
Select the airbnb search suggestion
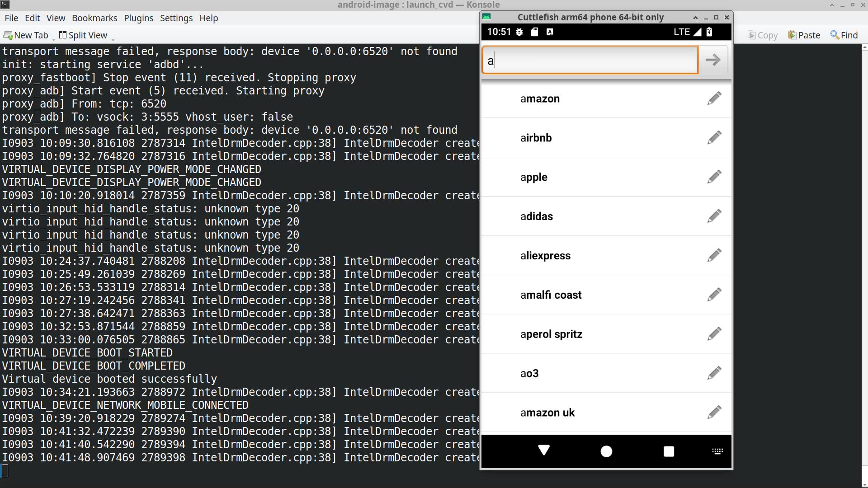pos(606,138)
